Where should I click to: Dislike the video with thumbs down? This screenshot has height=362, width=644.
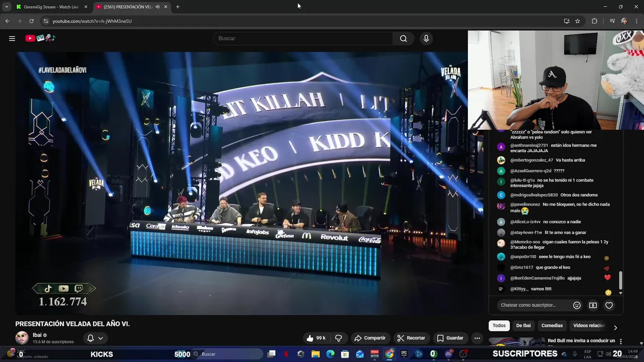point(339,338)
